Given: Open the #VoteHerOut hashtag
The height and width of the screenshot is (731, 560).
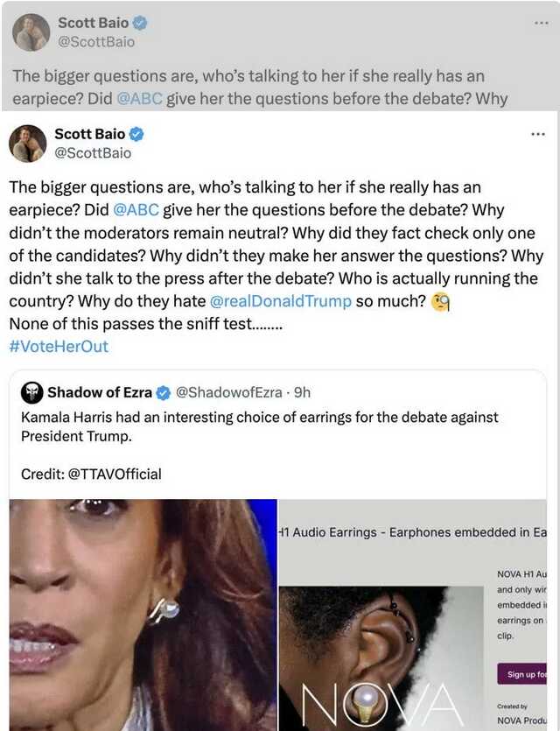Looking at the screenshot, I should click(x=59, y=347).
